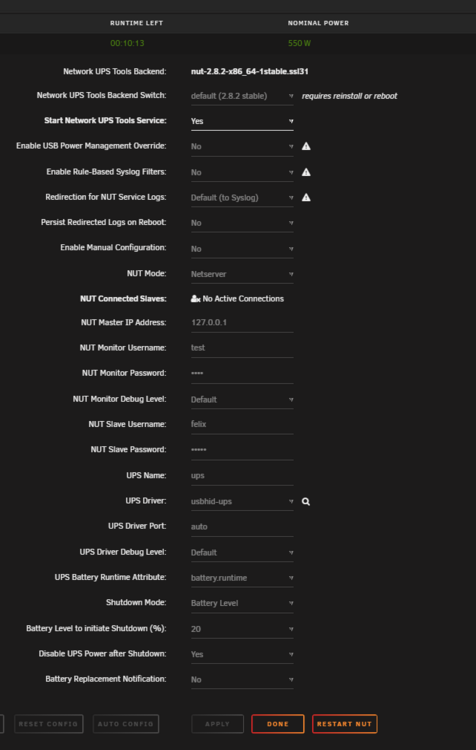Screen dimensions: 476x750
Task: Click the AUTO CONFIG button
Action: pos(126,724)
